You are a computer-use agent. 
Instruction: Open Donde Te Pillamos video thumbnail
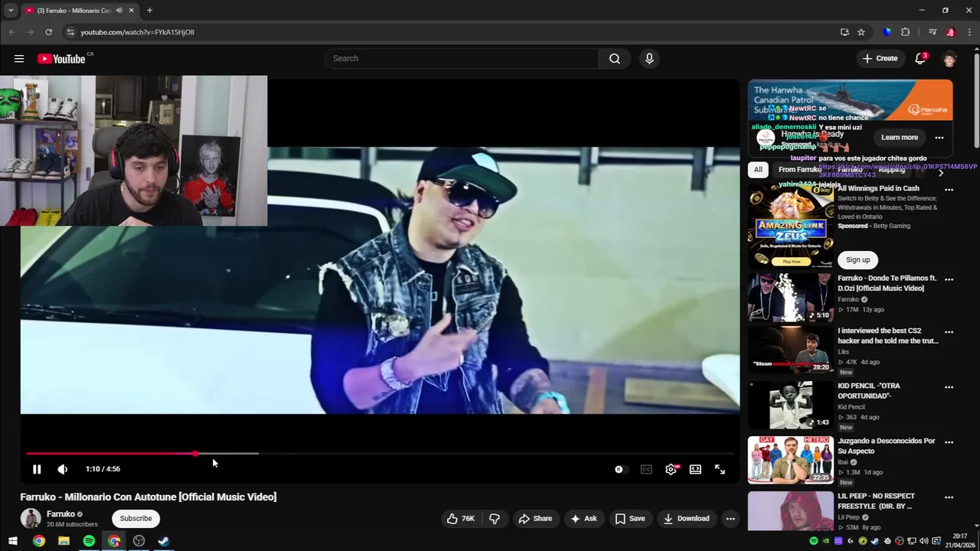pos(791,297)
